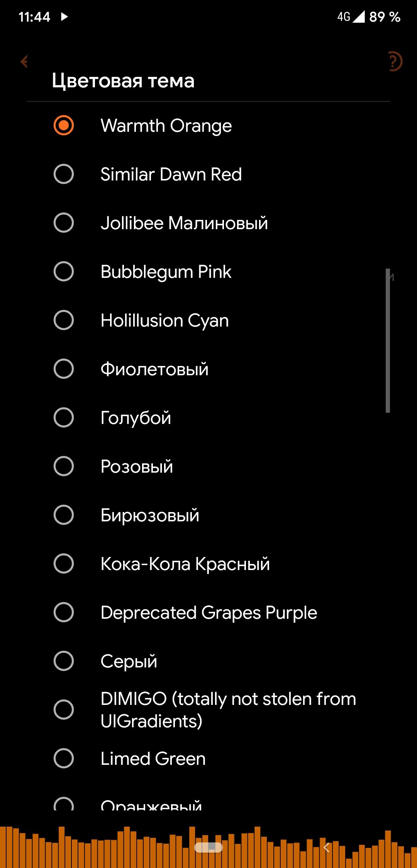Select the Голубой radio option
Screen dimensions: 417x868
(64, 418)
